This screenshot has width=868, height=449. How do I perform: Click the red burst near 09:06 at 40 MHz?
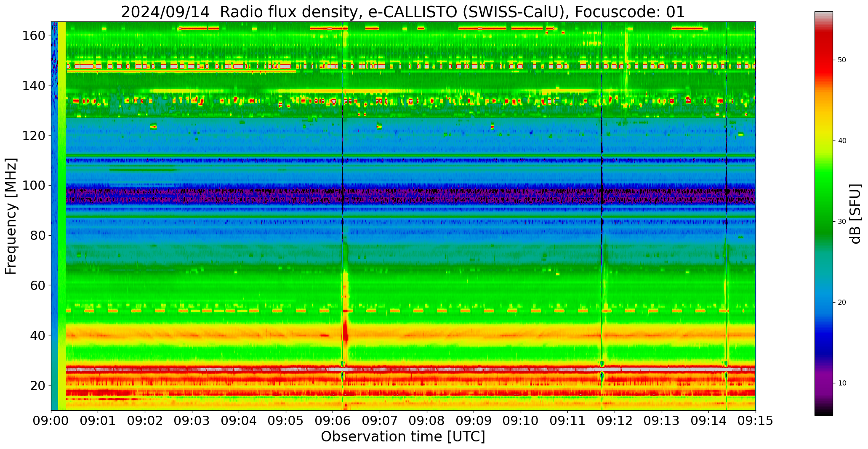346,332
